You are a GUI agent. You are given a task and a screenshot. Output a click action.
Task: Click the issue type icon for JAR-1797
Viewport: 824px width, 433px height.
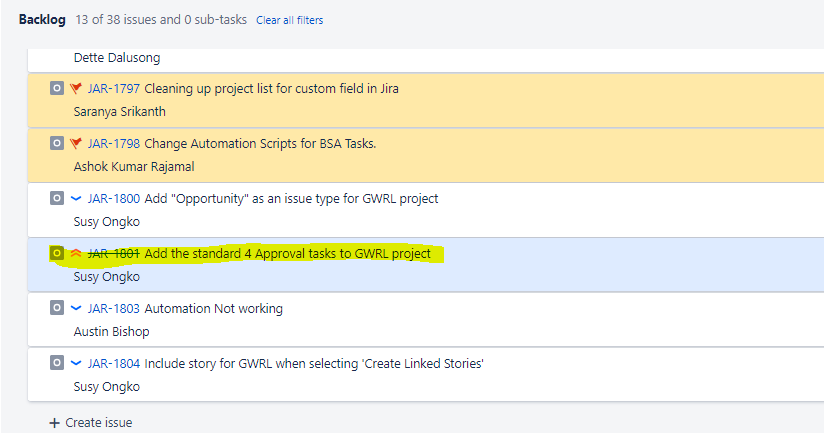(57, 88)
